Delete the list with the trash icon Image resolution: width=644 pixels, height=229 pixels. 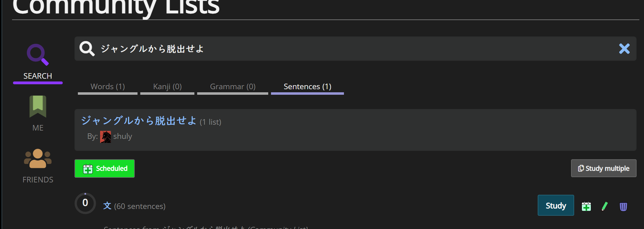[x=623, y=206]
